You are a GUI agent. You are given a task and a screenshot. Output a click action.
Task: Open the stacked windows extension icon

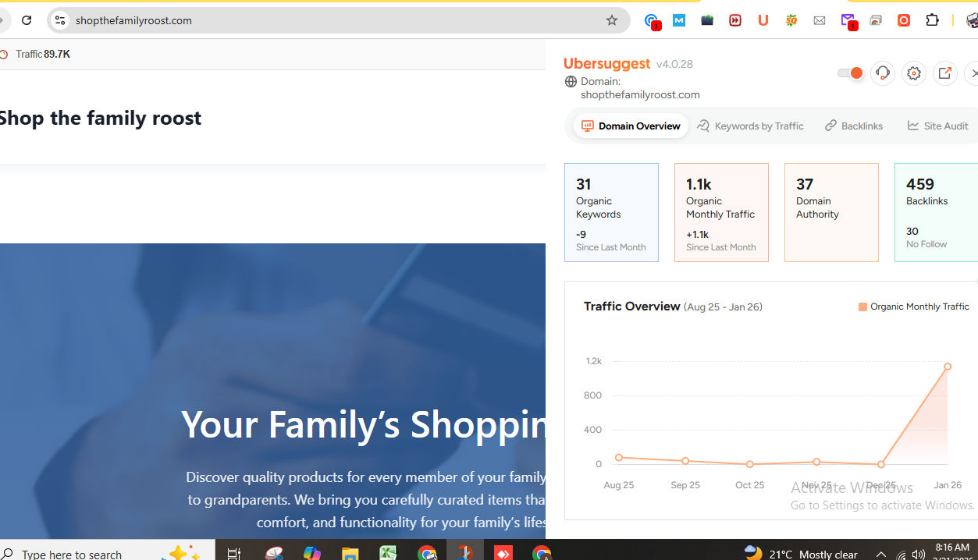click(876, 20)
